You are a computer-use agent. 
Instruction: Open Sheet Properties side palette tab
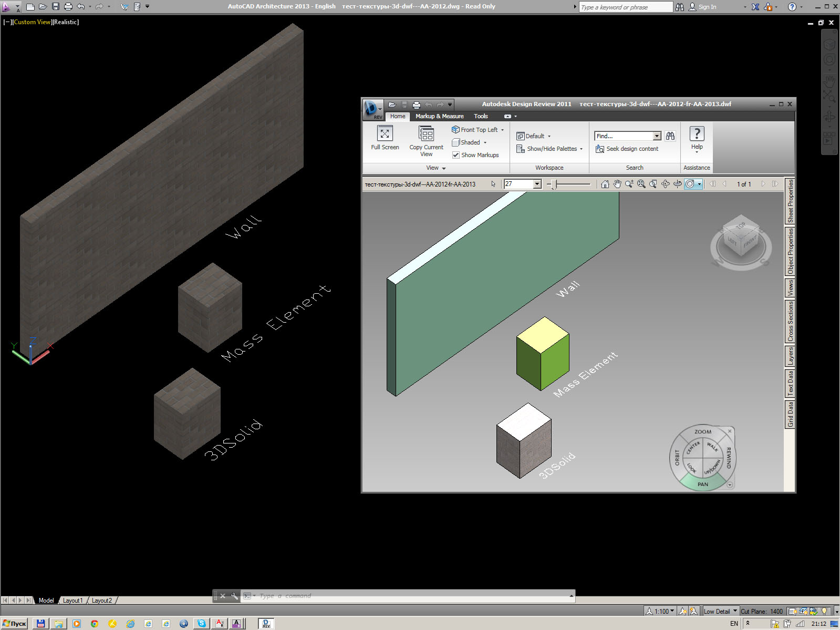click(x=790, y=201)
